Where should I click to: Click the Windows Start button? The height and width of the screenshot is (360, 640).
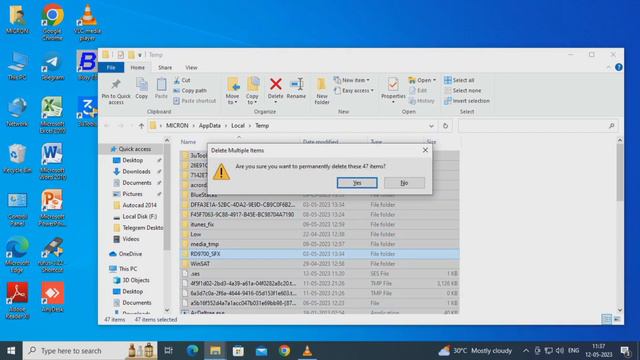(x=11, y=351)
